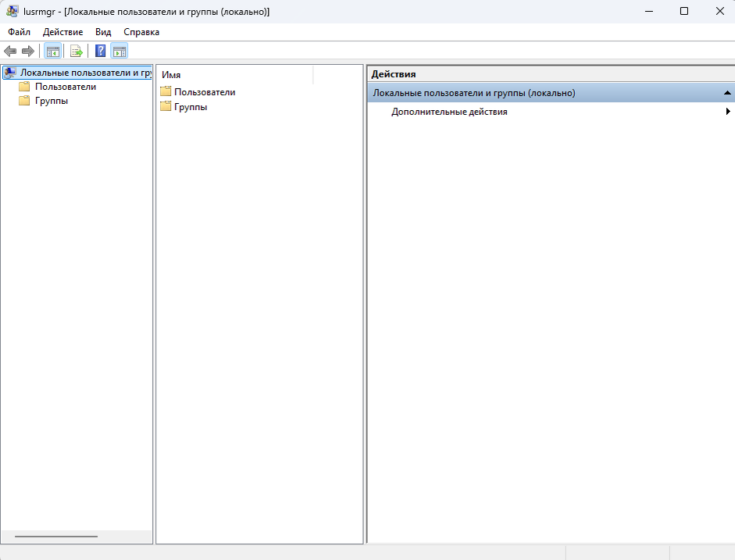Minimize the lusrmgr window
The image size is (735, 560).
pyautogui.click(x=649, y=11)
